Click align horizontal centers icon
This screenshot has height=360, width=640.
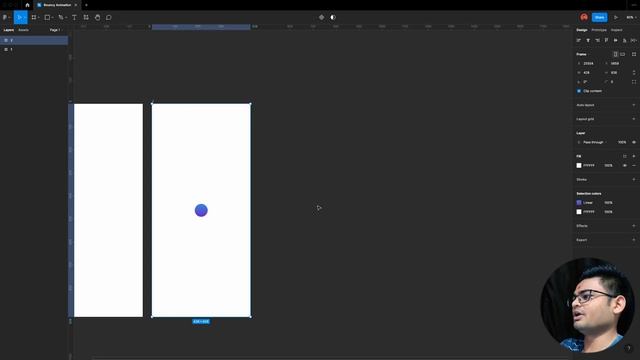588,40
